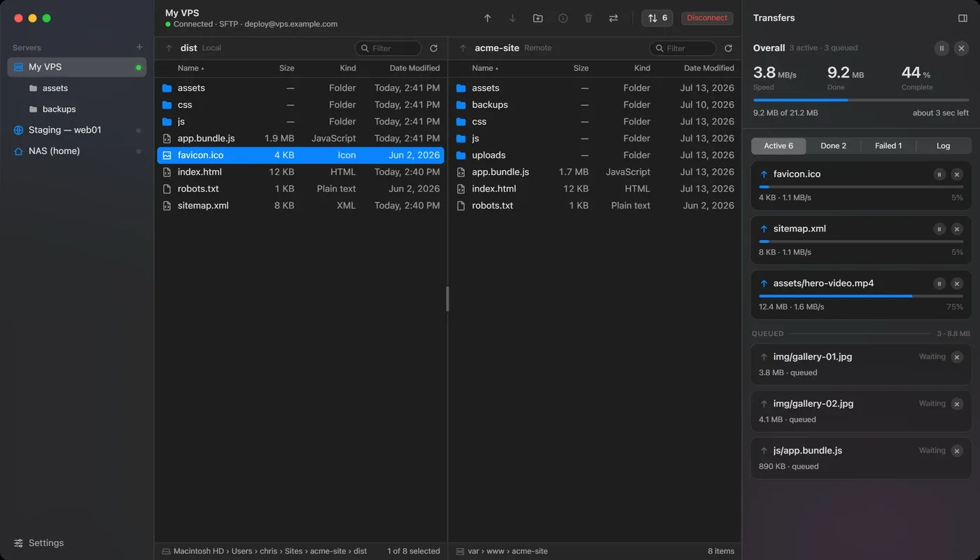
Task: Select remote robots.txt file
Action: (x=595, y=206)
